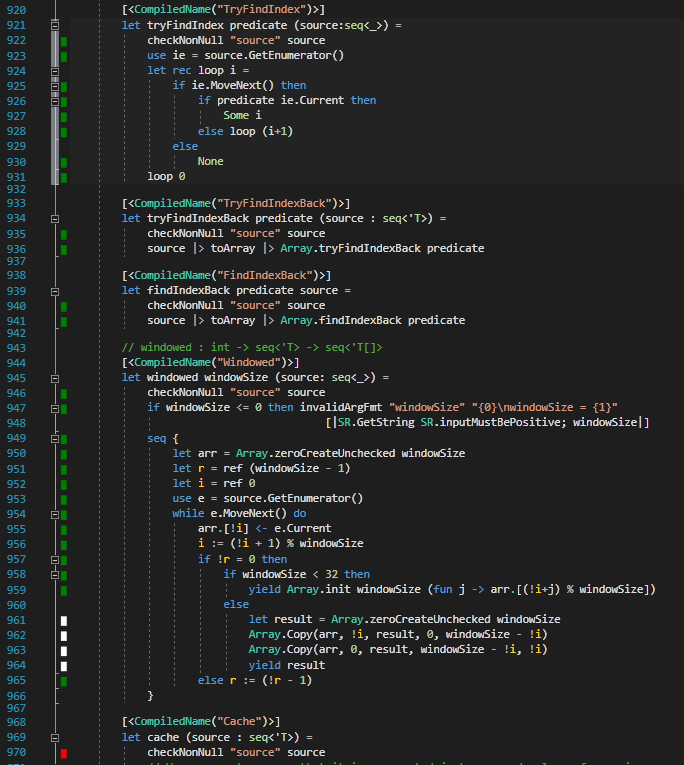Screen dimensions: 684x765
Task: Click the green coverage marker on line 951
Action: 64,470
